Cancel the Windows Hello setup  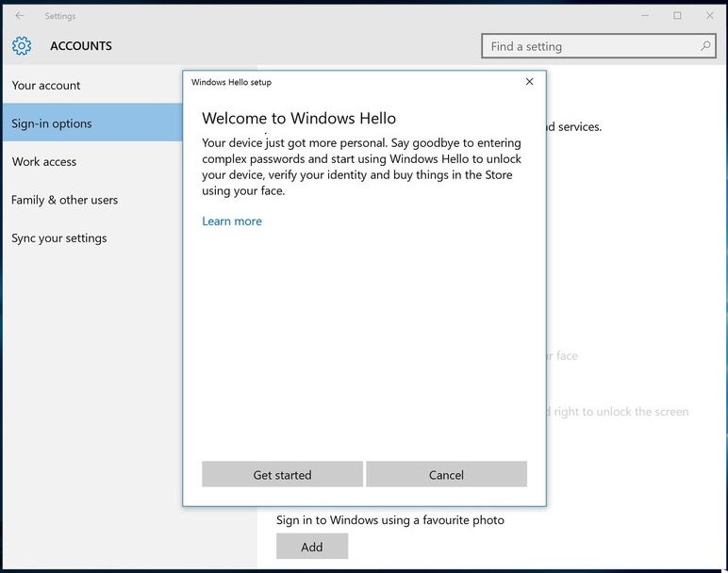(446, 474)
